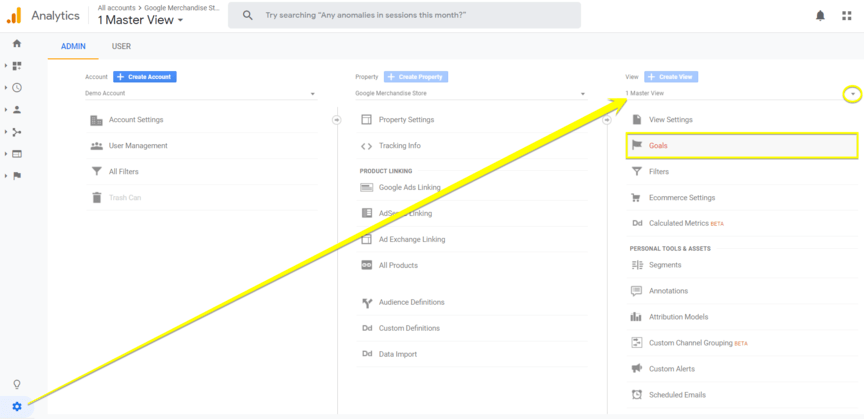This screenshot has height=419, width=864.
Task: Open notifications bell icon
Action: tap(820, 15)
